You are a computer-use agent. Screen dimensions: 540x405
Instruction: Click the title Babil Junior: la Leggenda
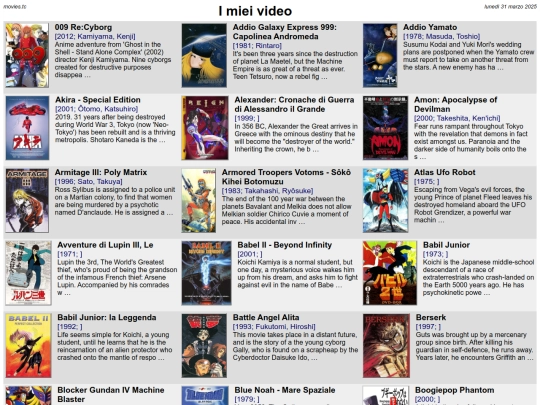(107, 318)
